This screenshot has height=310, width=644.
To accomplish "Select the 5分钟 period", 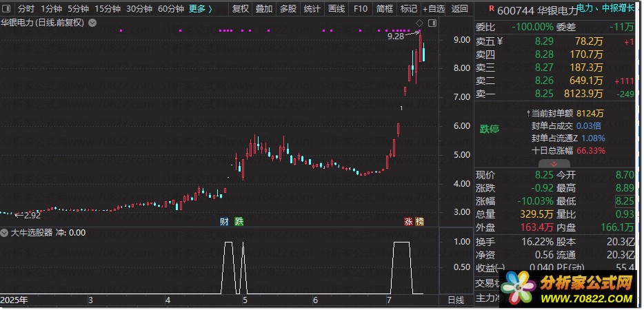I will [x=78, y=9].
